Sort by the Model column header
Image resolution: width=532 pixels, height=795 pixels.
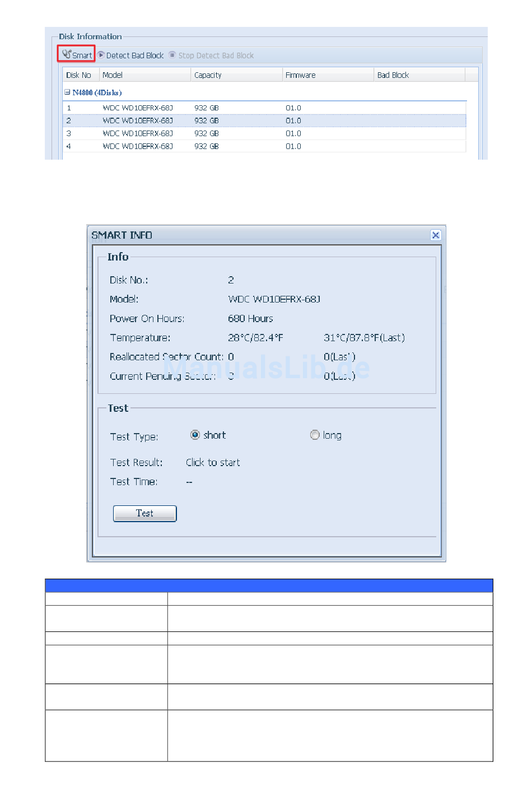point(113,75)
